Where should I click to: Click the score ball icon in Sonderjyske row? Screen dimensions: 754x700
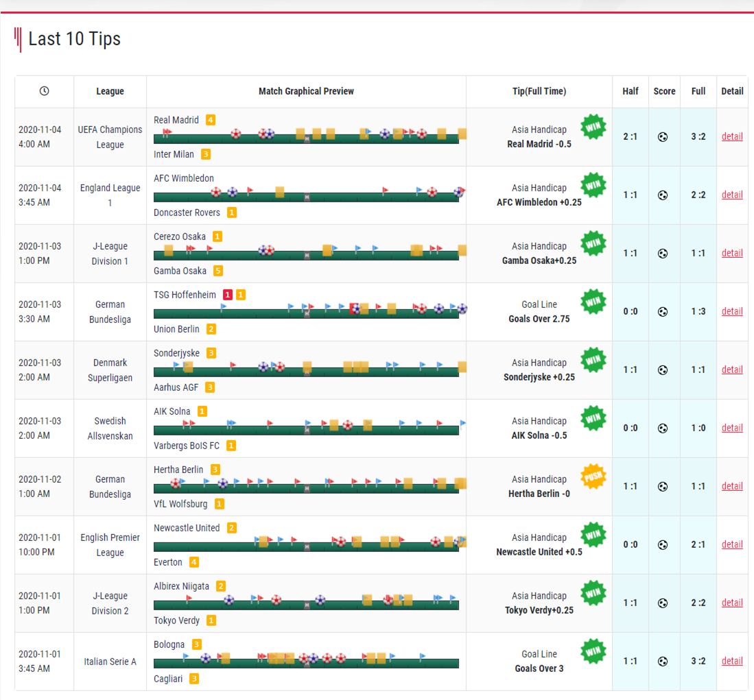coord(663,370)
